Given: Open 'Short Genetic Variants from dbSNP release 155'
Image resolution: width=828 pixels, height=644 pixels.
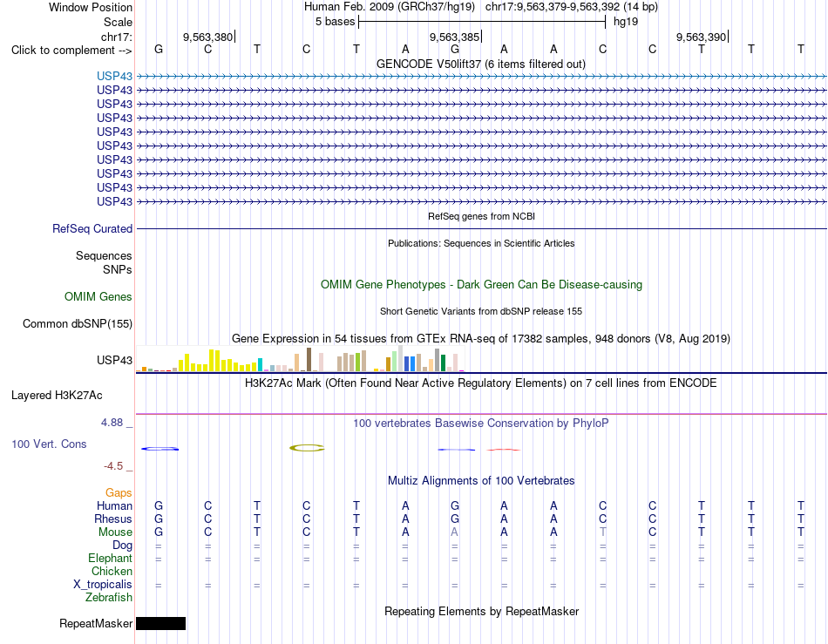Looking at the screenshot, I should (x=481, y=311).
